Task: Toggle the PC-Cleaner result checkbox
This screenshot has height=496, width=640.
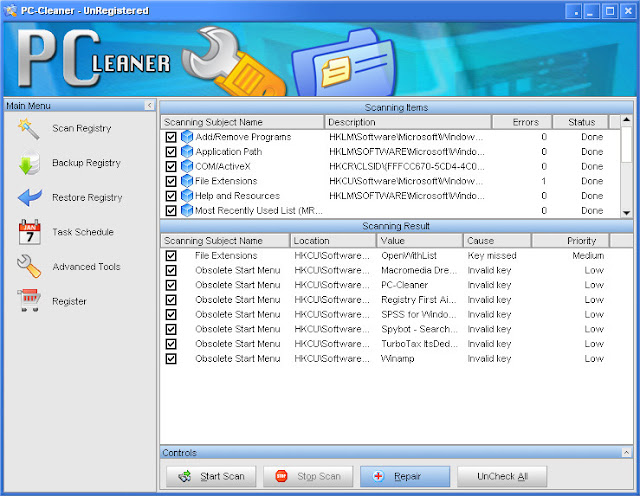Action: (171, 285)
